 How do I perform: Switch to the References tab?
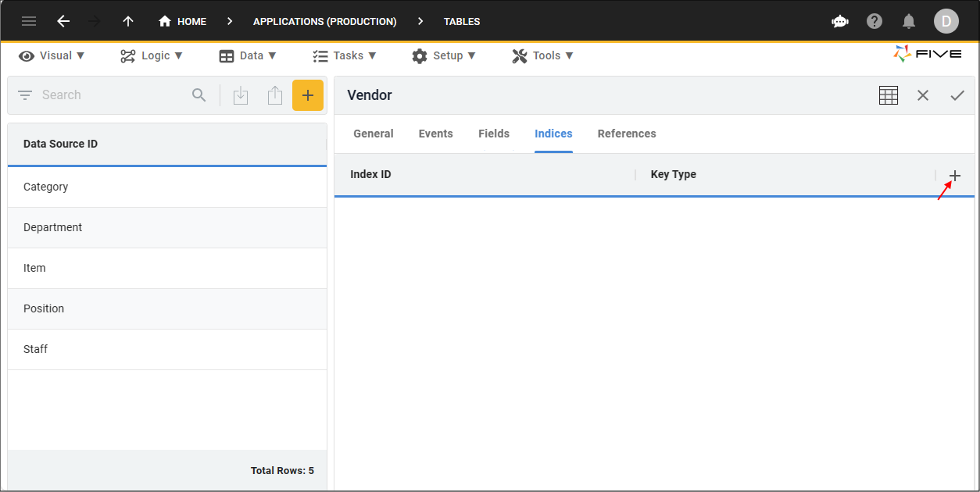click(627, 134)
